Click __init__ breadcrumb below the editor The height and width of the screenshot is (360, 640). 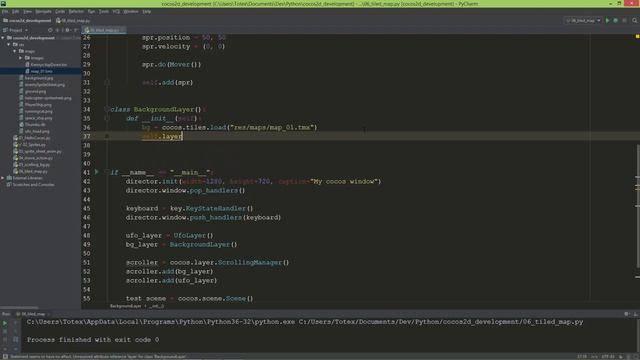click(157, 306)
